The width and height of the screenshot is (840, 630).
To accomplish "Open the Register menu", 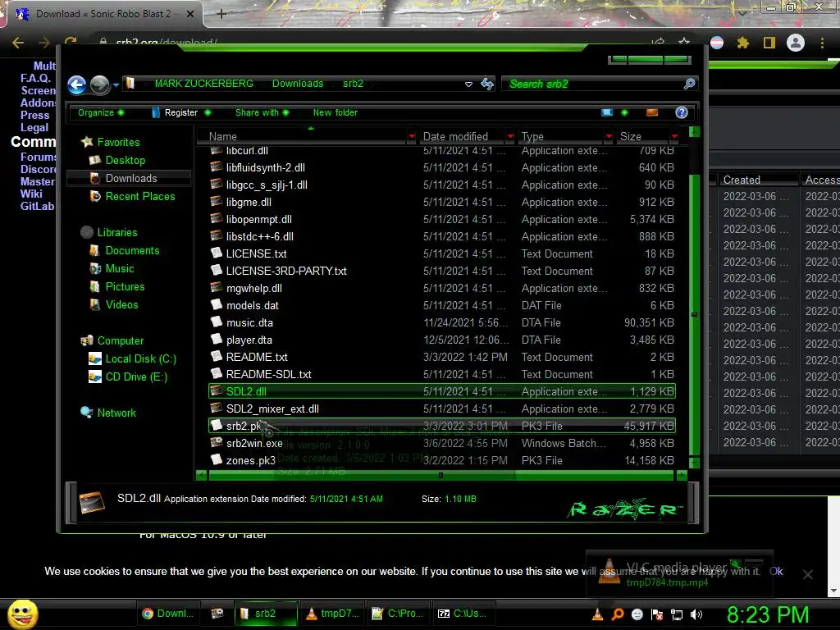I will pyautogui.click(x=181, y=112).
